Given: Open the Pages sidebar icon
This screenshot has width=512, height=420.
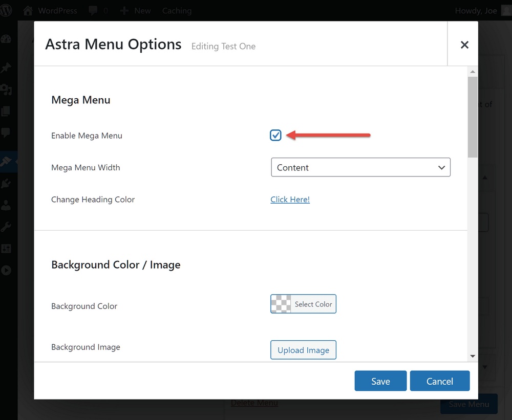Looking at the screenshot, I should (6, 112).
